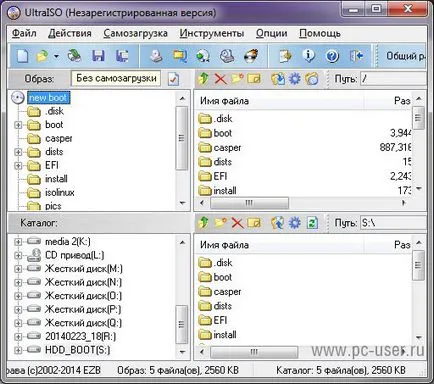Click the gear Properties icon in image pane

(x=294, y=79)
